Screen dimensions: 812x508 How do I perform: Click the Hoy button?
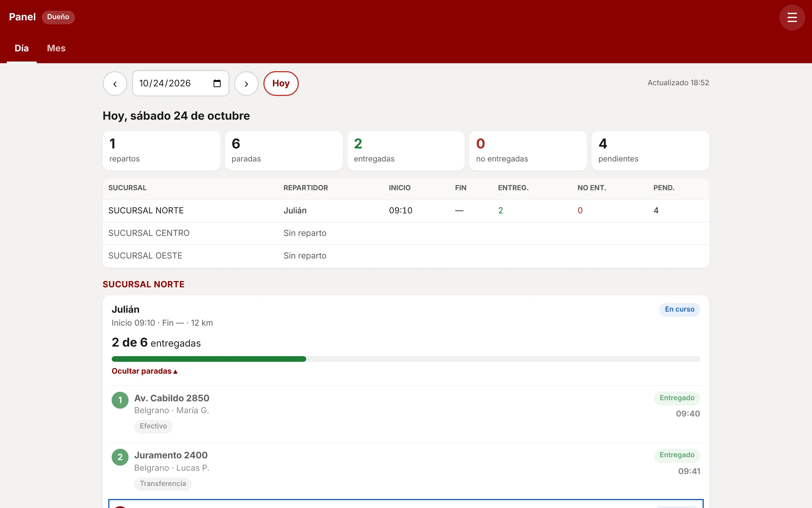[x=281, y=84]
